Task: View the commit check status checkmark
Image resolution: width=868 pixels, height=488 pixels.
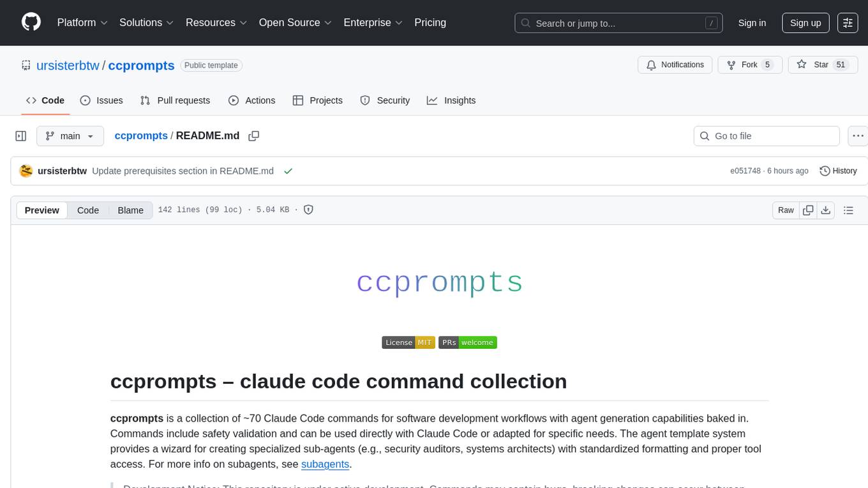Action: point(288,171)
